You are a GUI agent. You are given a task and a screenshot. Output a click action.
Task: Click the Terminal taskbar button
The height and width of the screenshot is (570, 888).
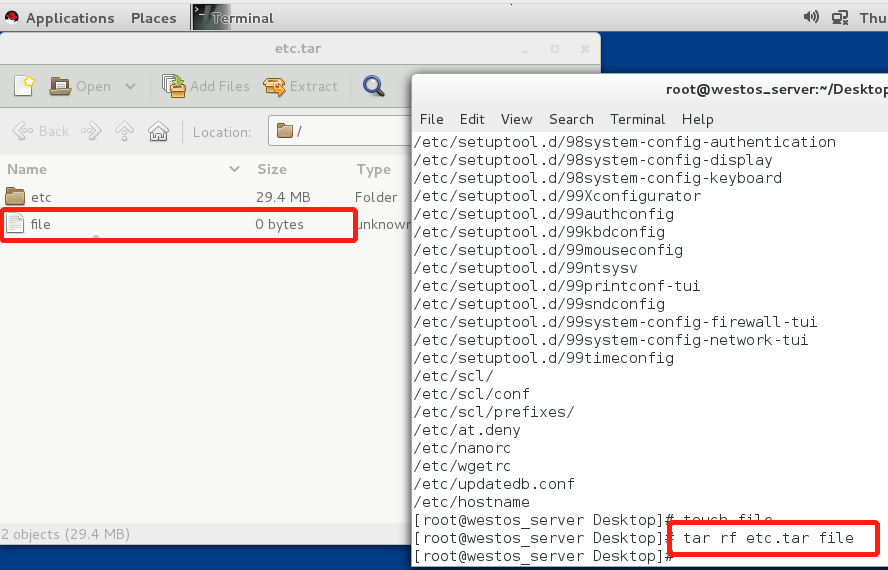coord(233,18)
